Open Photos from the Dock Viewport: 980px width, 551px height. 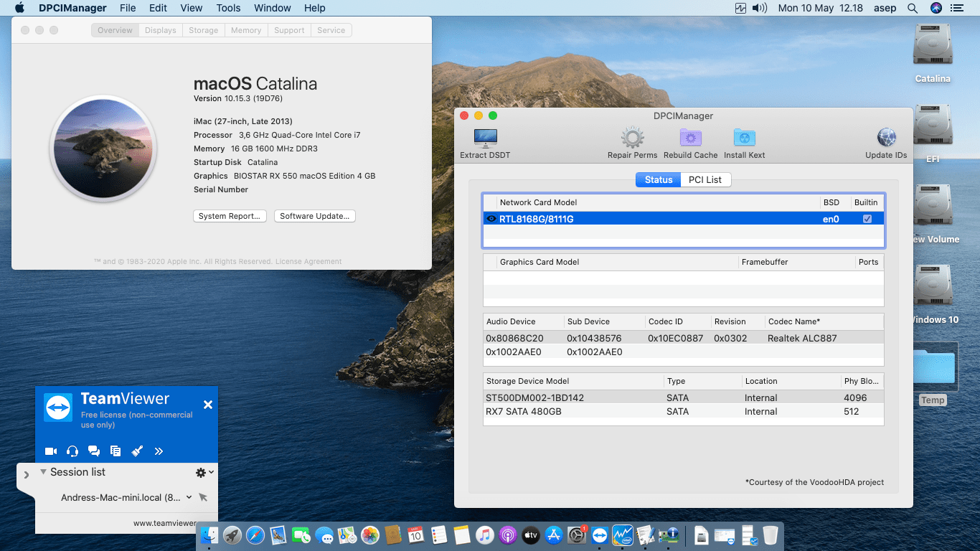370,534
